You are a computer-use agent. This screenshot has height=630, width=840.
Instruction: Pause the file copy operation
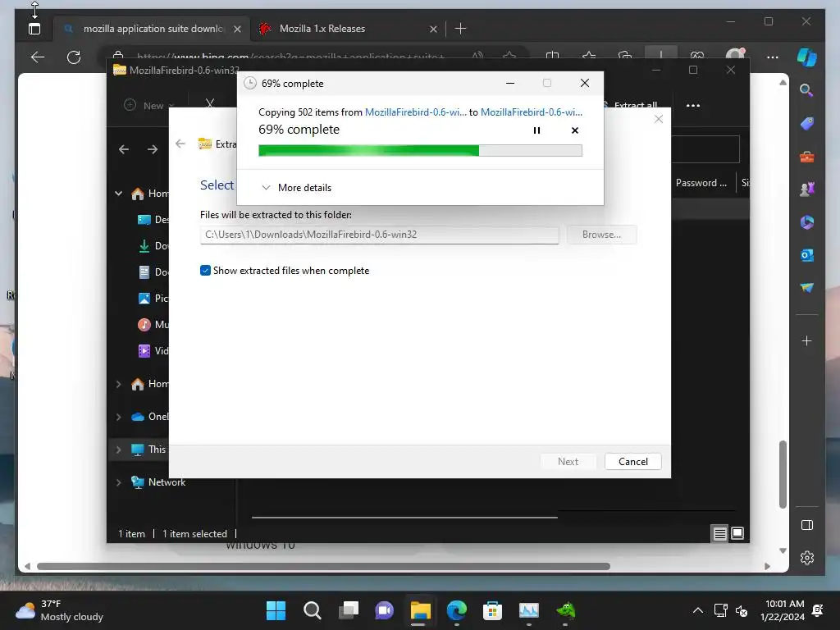pos(536,130)
